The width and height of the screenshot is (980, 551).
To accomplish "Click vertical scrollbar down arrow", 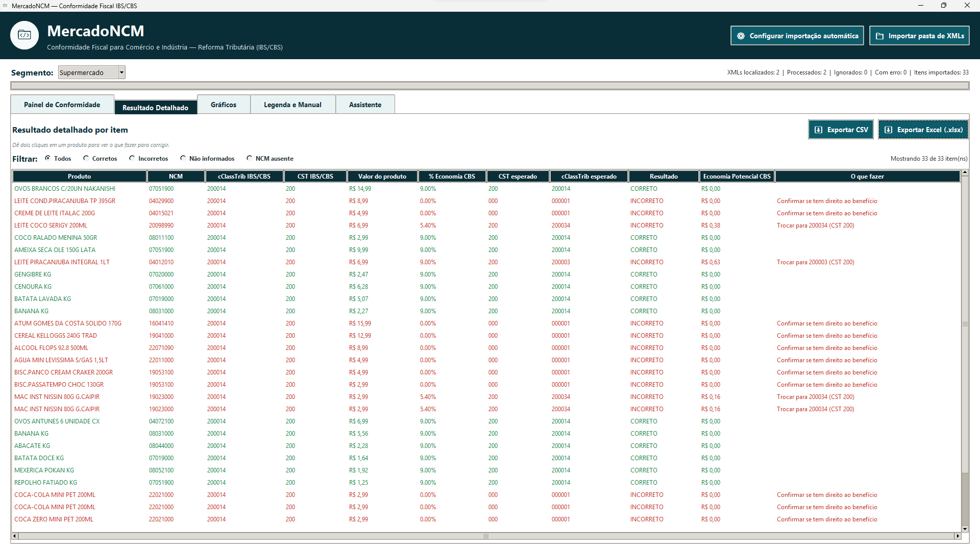I will pyautogui.click(x=965, y=529).
